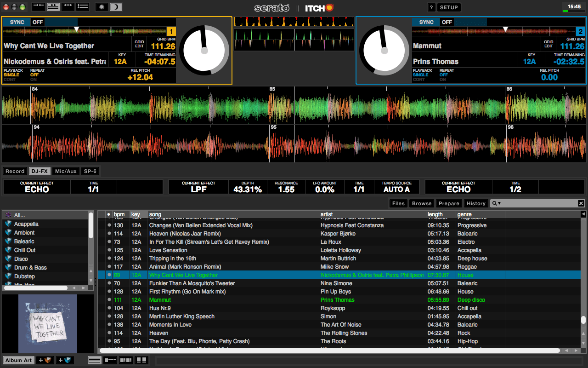588x368 pixels.
Task: Enable day mode with the sun icon
Action: pos(102,6)
